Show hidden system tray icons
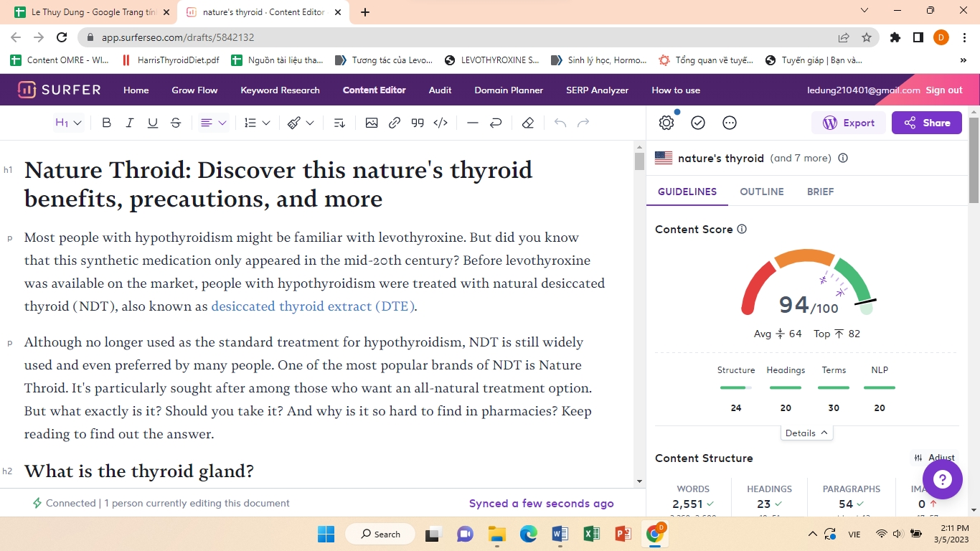Screen dimensions: 980x551 point(812,534)
